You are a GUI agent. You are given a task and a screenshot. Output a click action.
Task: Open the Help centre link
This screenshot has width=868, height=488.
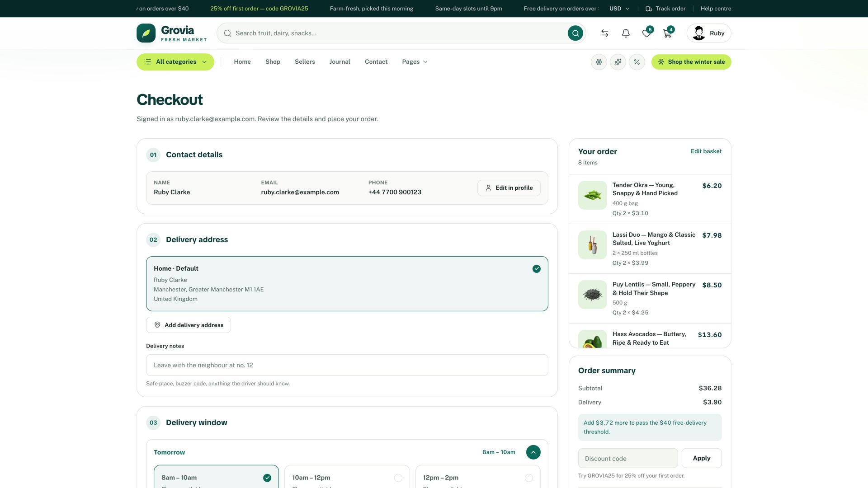click(716, 9)
